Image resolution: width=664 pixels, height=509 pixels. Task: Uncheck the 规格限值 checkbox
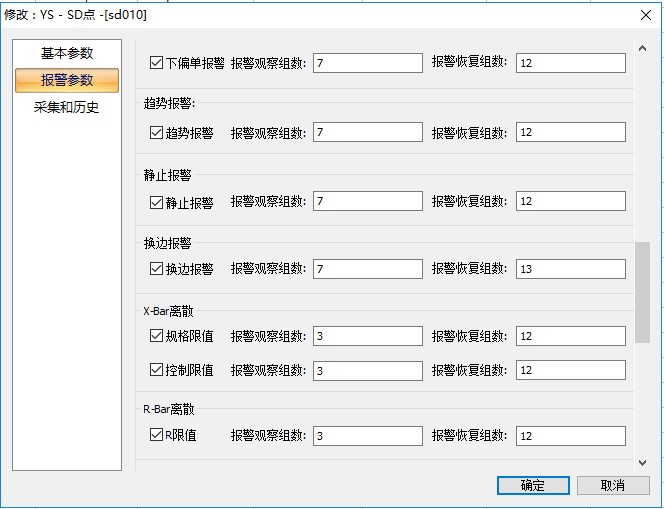pos(156,337)
